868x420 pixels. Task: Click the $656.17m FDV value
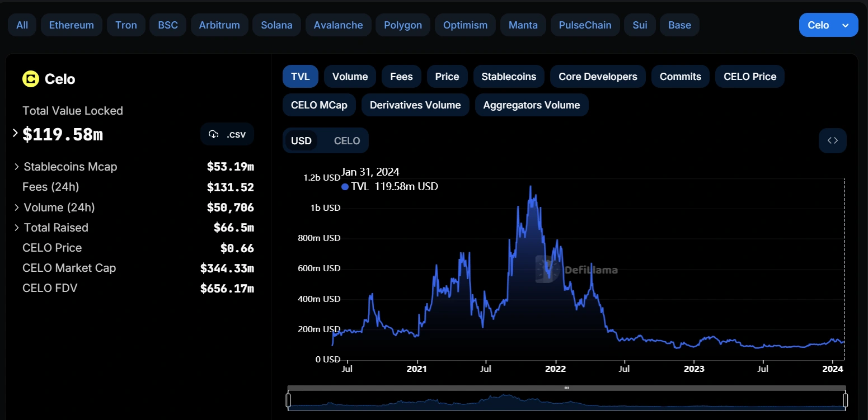click(227, 289)
